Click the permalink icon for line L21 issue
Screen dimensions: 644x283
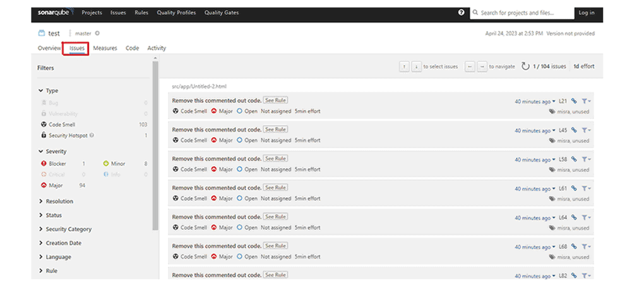pyautogui.click(x=575, y=100)
